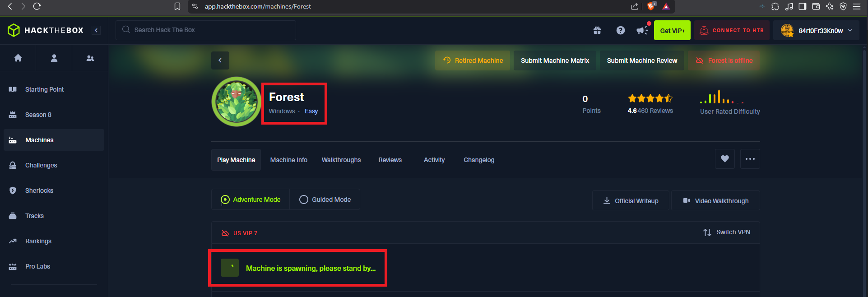
Task: Open the profile person icon in sidebar
Action: coord(54,58)
